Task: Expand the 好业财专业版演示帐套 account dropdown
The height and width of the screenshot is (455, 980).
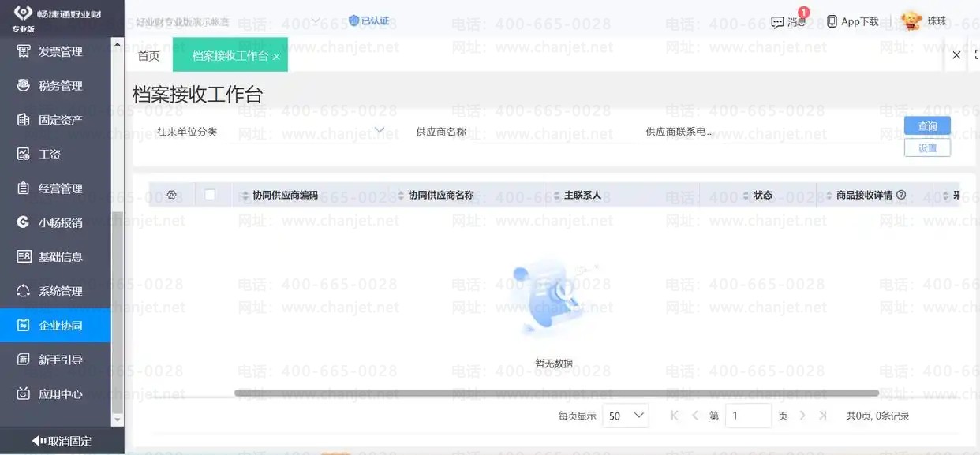Action: pyautogui.click(x=228, y=22)
